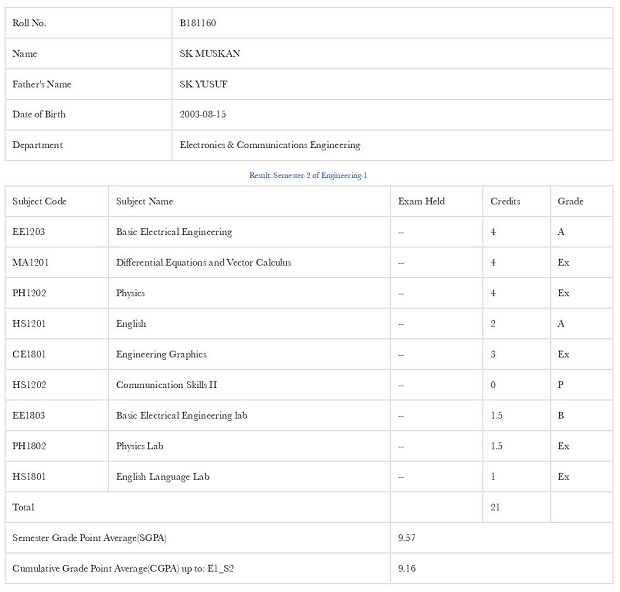Click the Engineering Graphics subject name
Image resolution: width=620 pixels, height=592 pixels.
[x=161, y=355]
